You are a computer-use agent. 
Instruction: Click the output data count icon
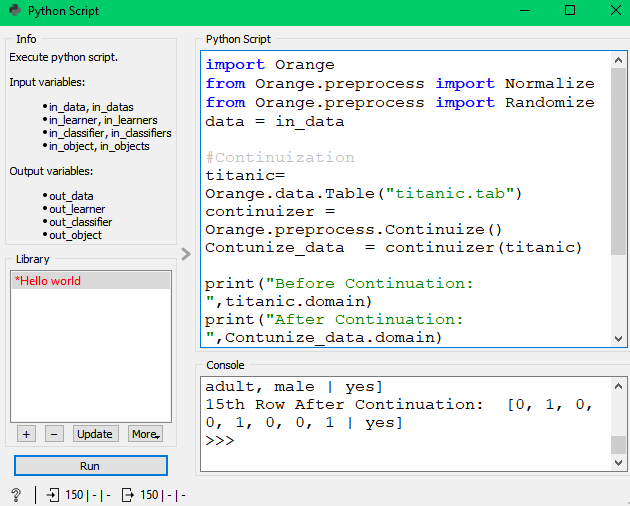tap(127, 495)
